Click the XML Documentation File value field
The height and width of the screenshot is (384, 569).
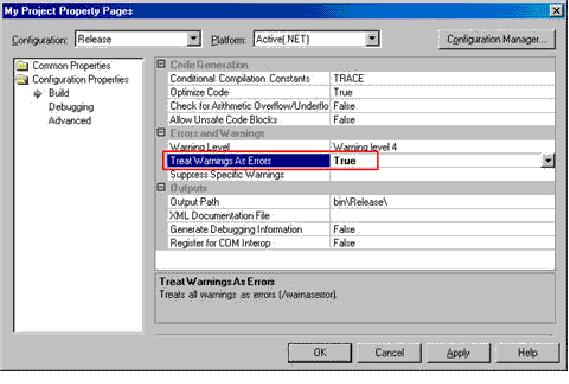(442, 216)
